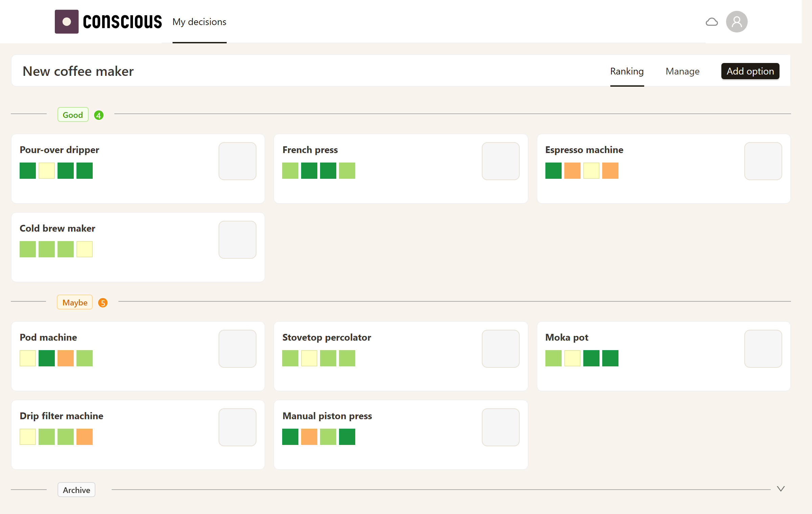The width and height of the screenshot is (812, 514).
Task: Click Manual piston press's orange square
Action: pyautogui.click(x=309, y=437)
